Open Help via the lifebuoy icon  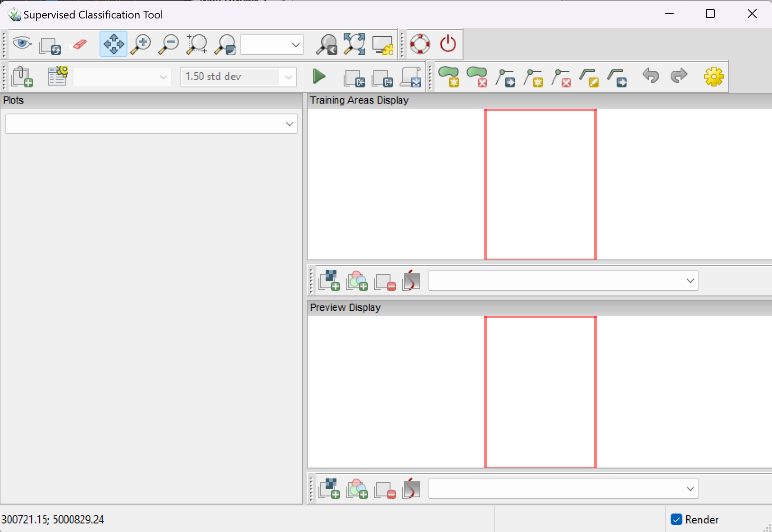coord(420,44)
